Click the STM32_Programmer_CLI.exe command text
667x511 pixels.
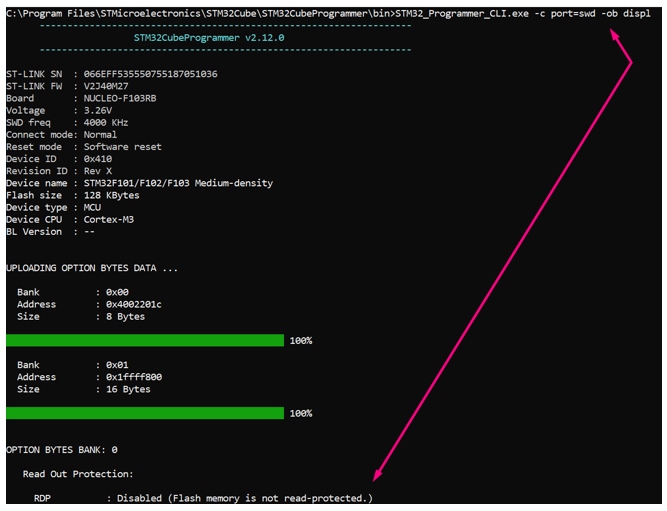coord(462,14)
